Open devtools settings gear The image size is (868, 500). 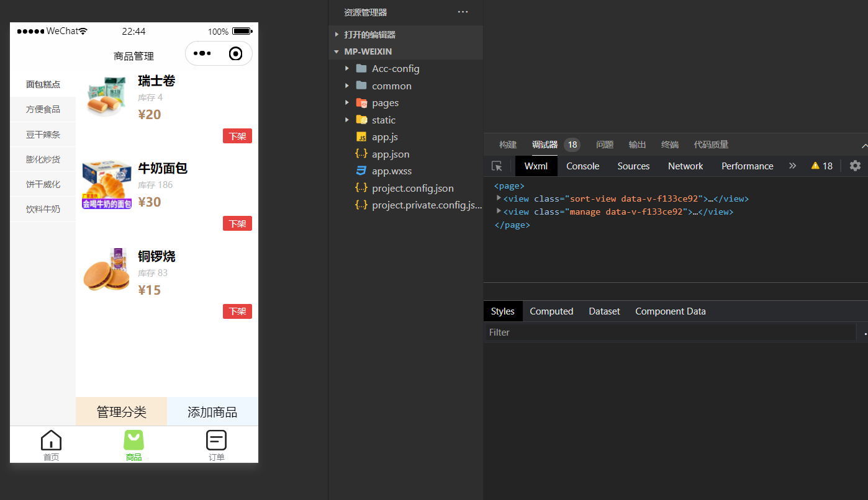(855, 166)
